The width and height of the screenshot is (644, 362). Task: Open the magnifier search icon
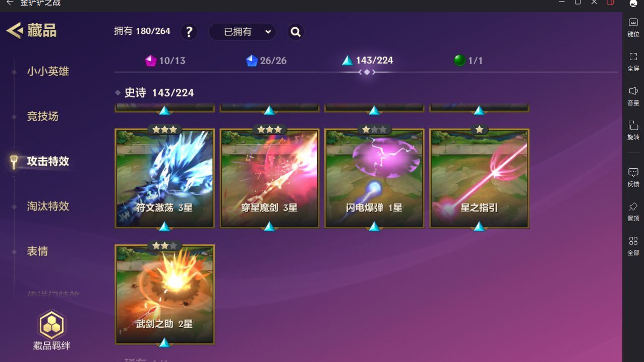point(296,32)
